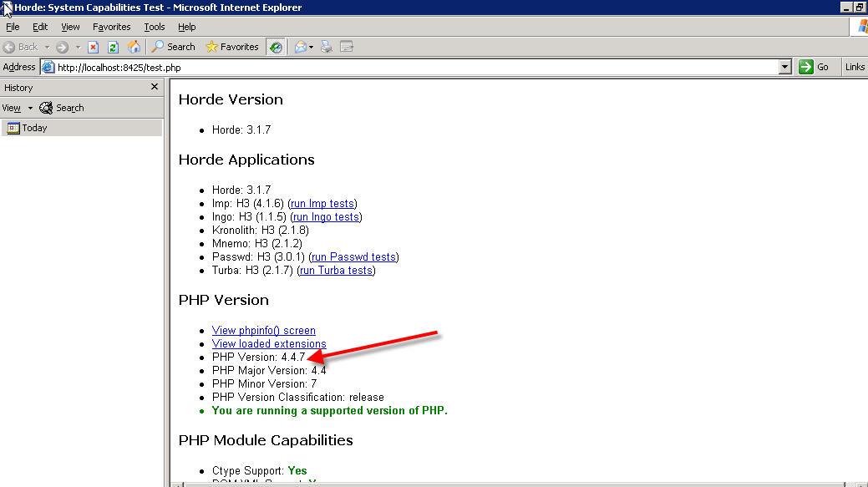The width and height of the screenshot is (868, 487).
Task: Open the 'View phpinfo() screen' link
Action: 263,331
